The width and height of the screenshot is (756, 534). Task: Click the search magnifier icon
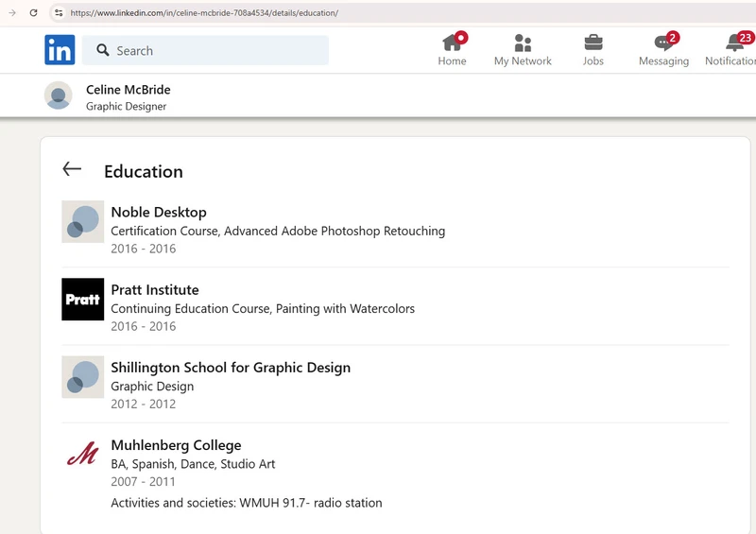pos(103,50)
